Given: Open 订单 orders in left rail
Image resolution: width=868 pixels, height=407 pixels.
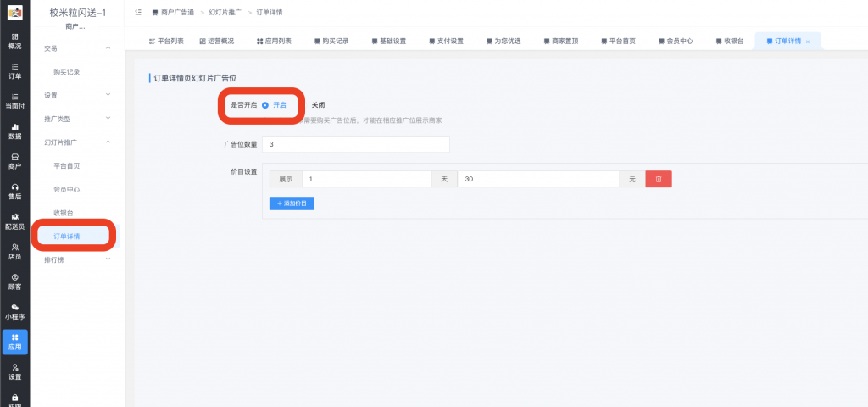Looking at the screenshot, I should [x=15, y=71].
